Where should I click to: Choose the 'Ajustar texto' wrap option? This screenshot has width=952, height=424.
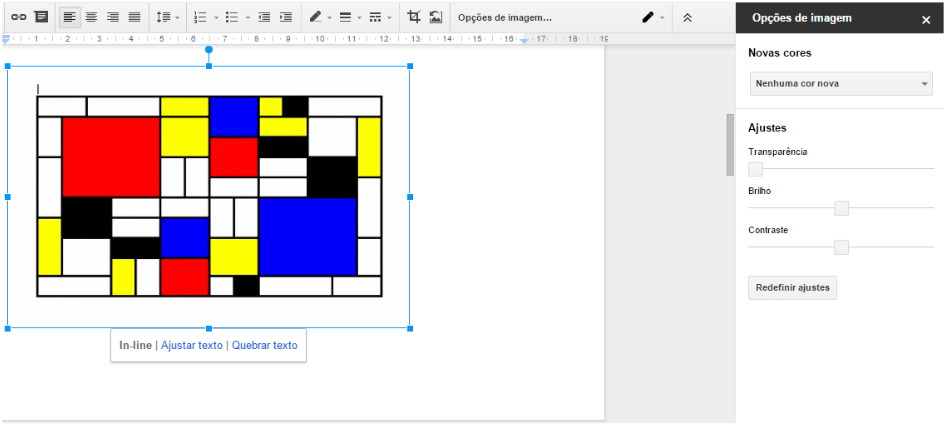coord(191,345)
